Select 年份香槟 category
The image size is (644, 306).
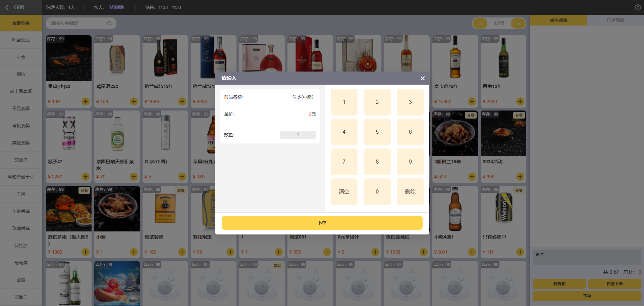point(21,212)
